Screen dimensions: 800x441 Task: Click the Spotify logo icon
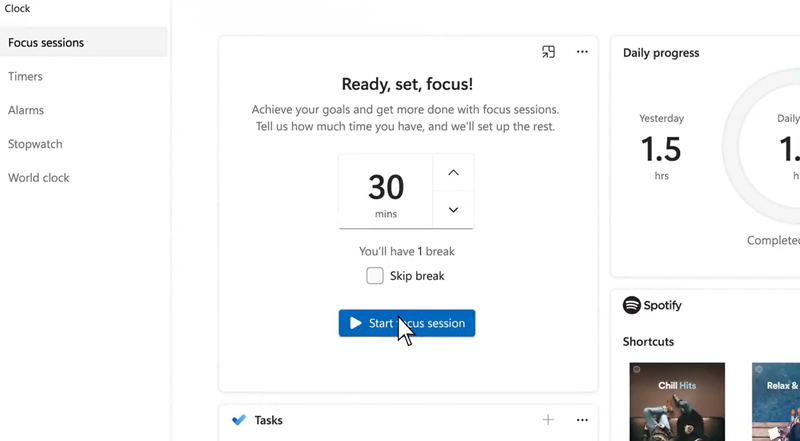tap(632, 305)
